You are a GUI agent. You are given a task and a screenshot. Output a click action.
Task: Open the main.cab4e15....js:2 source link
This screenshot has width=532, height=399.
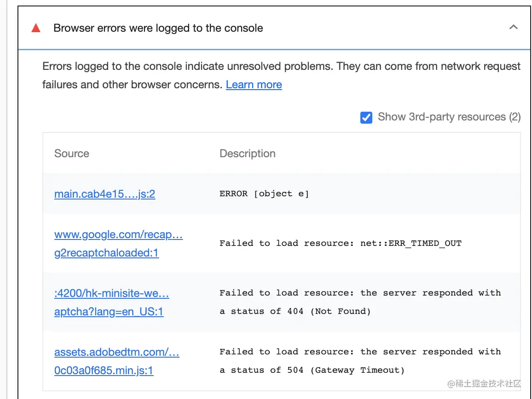click(x=104, y=194)
